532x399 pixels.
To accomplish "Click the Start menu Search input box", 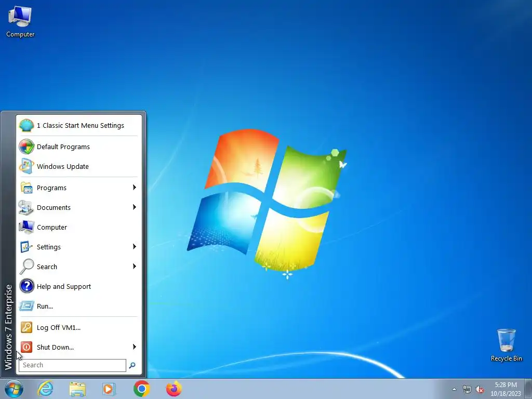I will click(72, 365).
